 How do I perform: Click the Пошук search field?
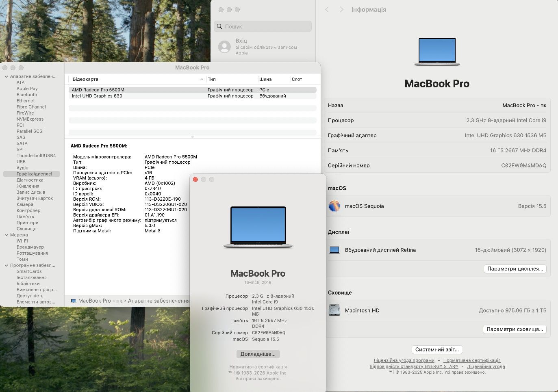click(x=263, y=26)
